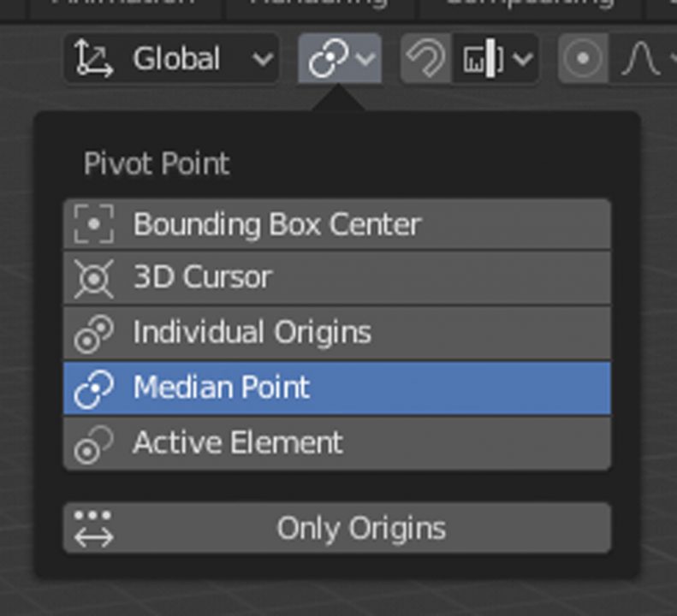Click the transform orientation axes icon

tap(93, 59)
